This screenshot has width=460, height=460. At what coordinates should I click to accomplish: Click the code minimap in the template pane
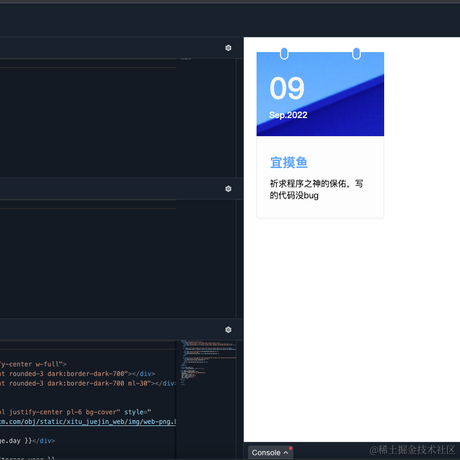click(208, 363)
